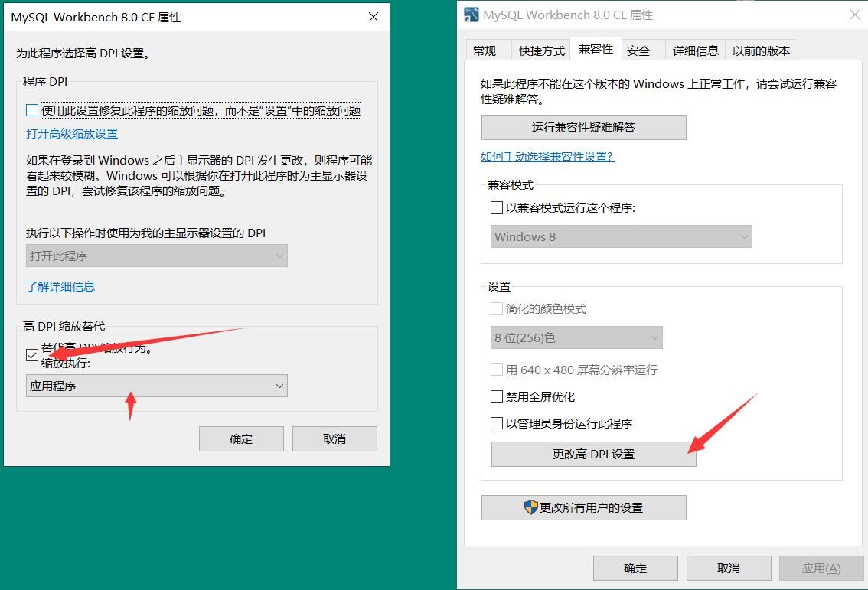Click the 了解详细信息 link
This screenshot has height=590, width=868.
point(60,286)
